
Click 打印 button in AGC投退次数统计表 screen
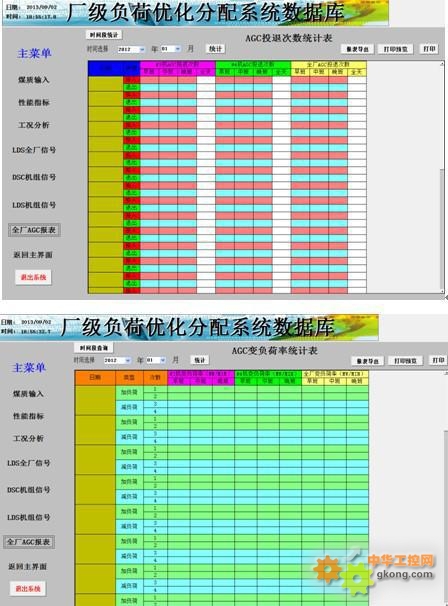pos(429,49)
